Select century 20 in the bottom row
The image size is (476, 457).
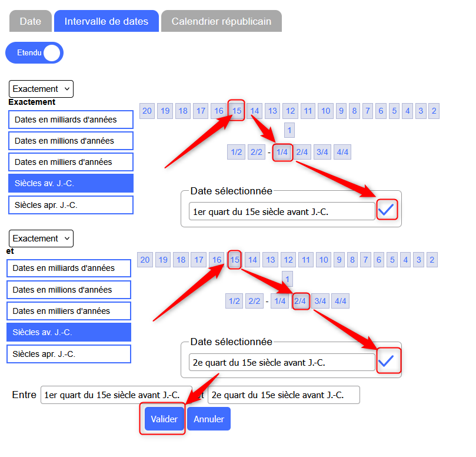145,260
